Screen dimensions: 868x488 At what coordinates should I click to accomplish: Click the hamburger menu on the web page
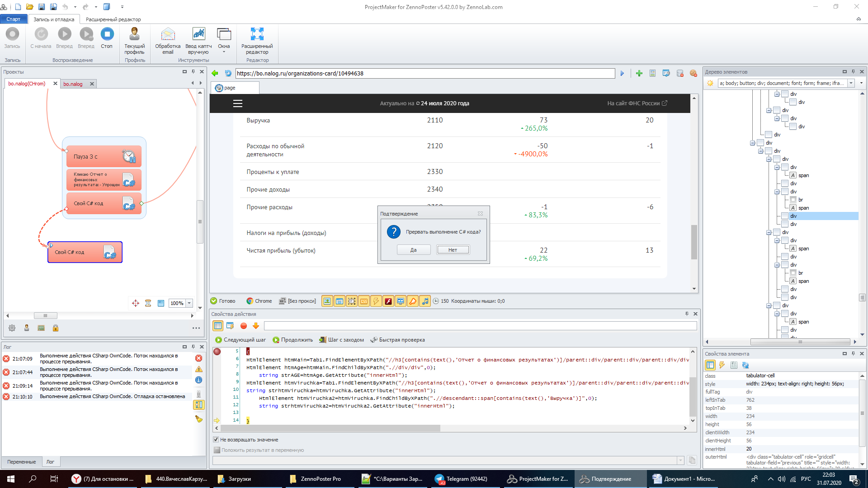point(238,103)
